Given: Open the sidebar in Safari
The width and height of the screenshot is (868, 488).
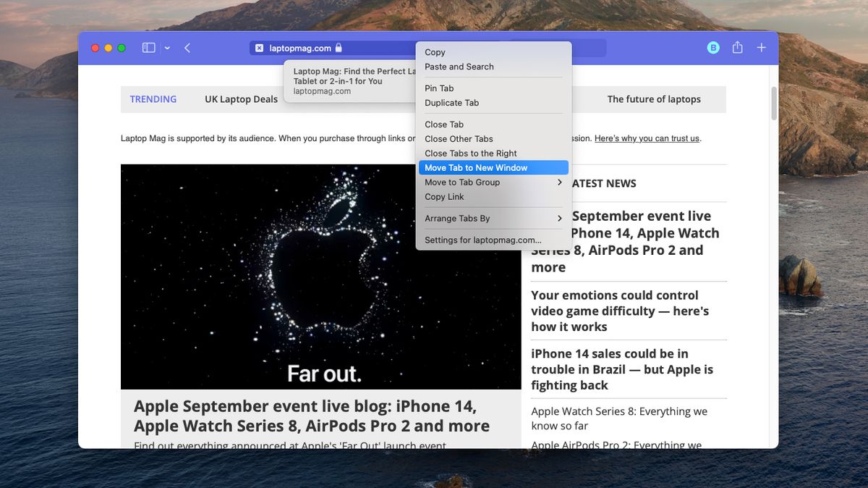Looking at the screenshot, I should (x=148, y=47).
